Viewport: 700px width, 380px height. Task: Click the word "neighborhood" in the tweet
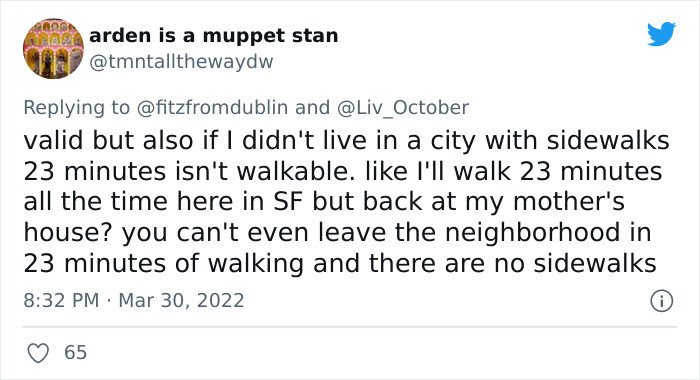coord(532,233)
